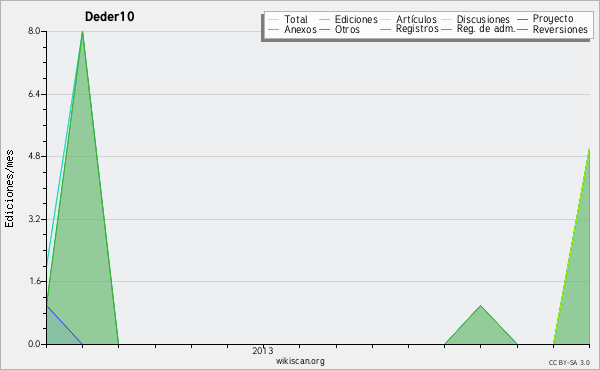Click the red Reversiones line swatch in legend
This screenshot has height=370, width=600.
[x=522, y=29]
